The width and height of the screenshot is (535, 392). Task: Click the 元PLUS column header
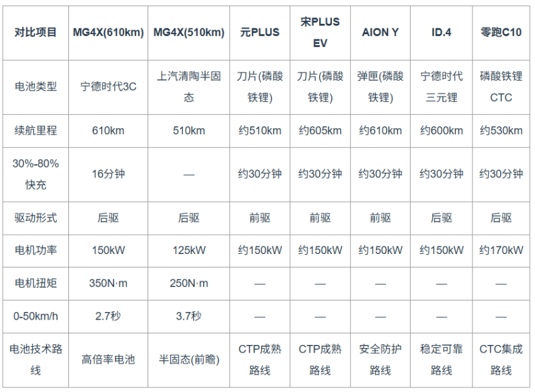click(260, 33)
